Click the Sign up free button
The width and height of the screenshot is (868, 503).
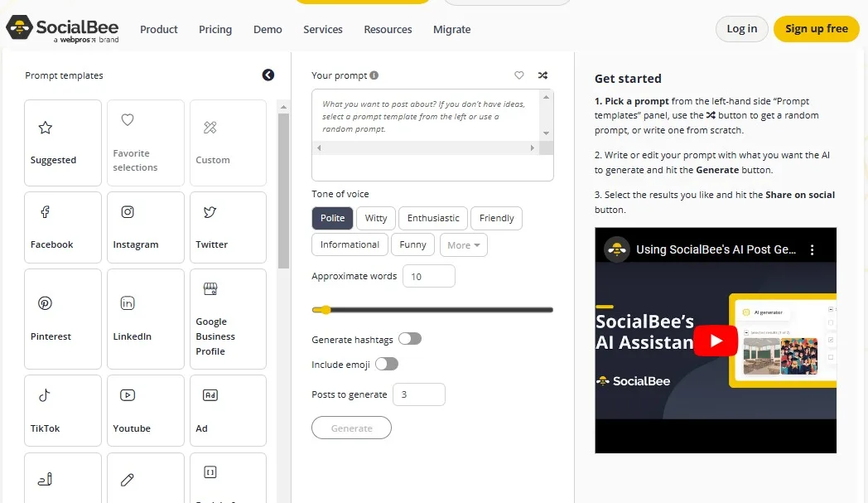click(x=816, y=28)
